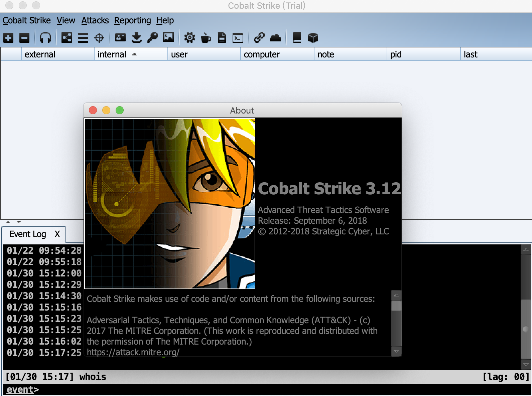Close the About dialog with red button

(93, 110)
